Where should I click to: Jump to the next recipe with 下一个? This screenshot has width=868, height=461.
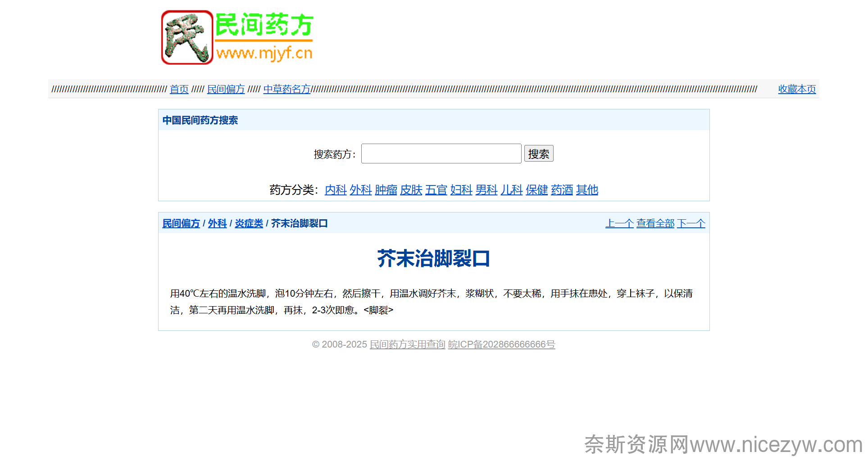(691, 223)
